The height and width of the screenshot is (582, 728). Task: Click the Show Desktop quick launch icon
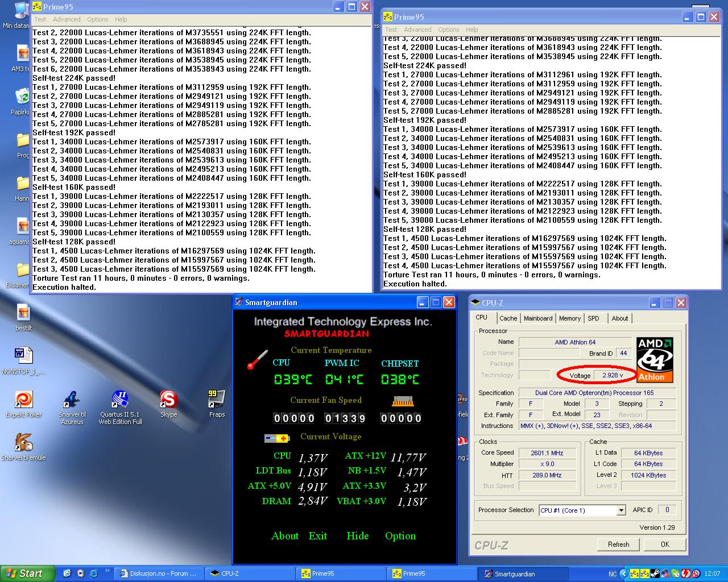coord(67,573)
